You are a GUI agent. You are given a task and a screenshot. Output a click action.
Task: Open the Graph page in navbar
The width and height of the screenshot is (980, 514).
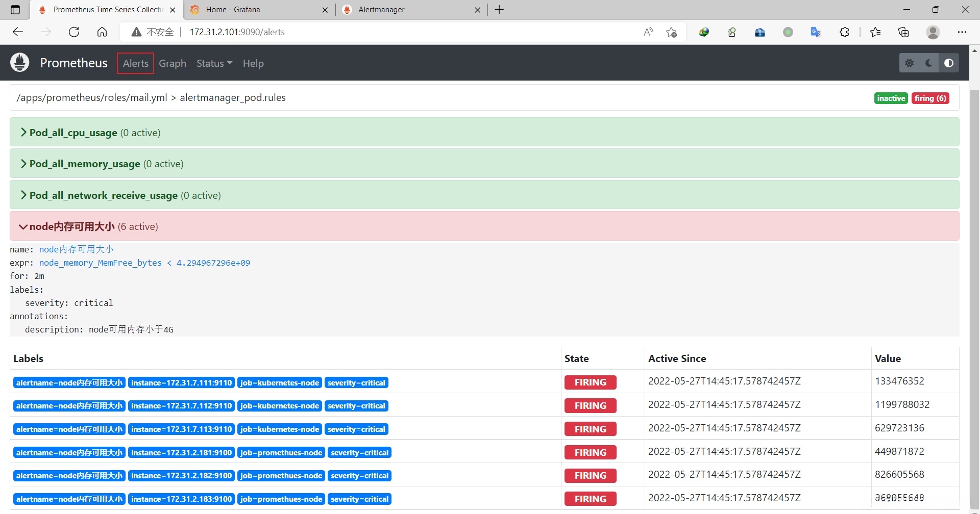pyautogui.click(x=173, y=63)
